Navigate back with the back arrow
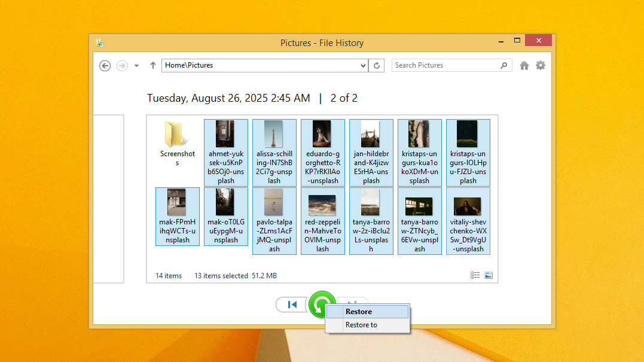The height and width of the screenshot is (362, 644). [x=105, y=66]
